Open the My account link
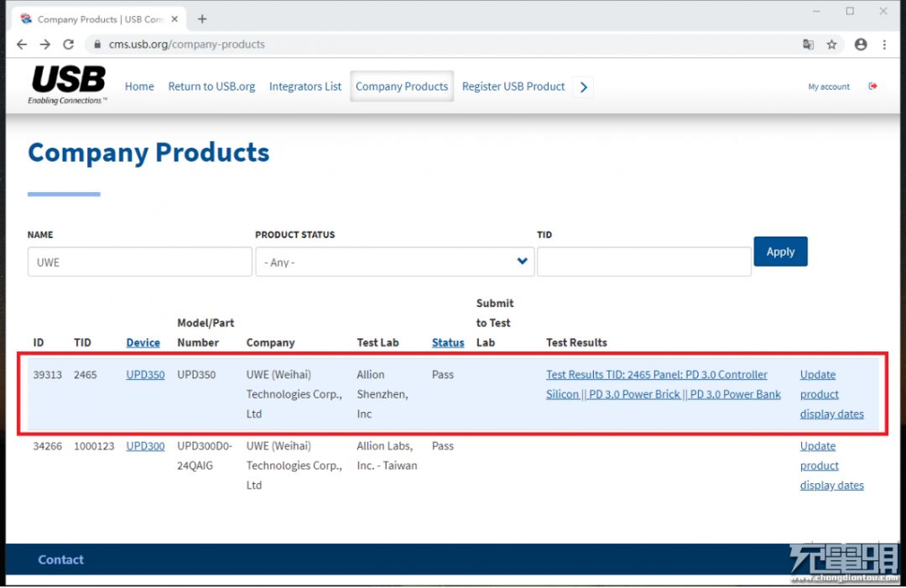 [x=829, y=86]
